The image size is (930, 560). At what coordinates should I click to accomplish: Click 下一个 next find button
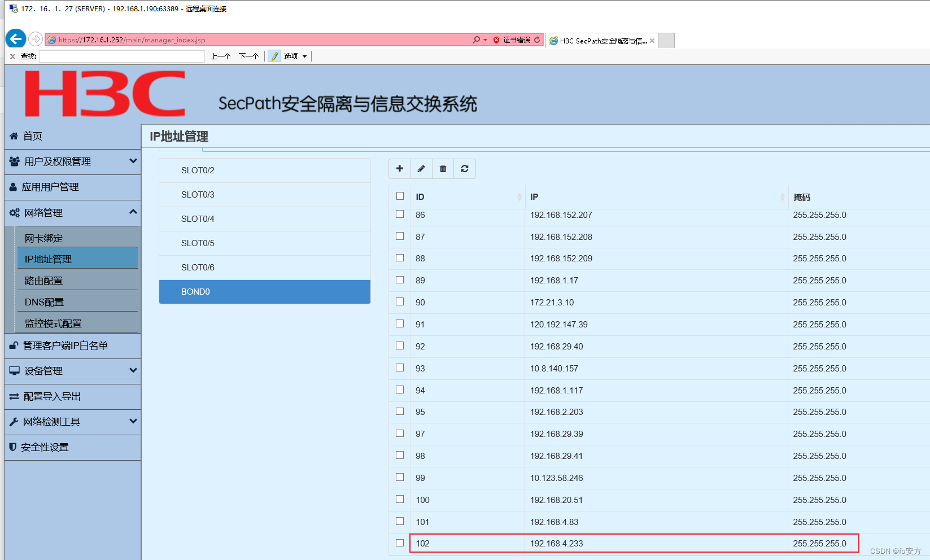[x=248, y=56]
